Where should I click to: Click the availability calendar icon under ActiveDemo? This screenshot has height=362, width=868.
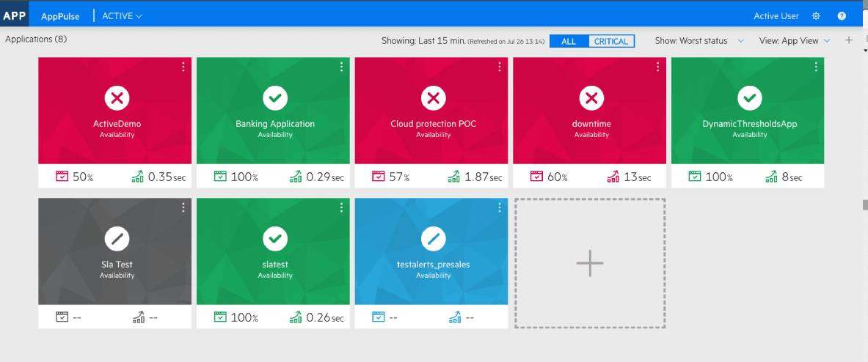pyautogui.click(x=62, y=177)
